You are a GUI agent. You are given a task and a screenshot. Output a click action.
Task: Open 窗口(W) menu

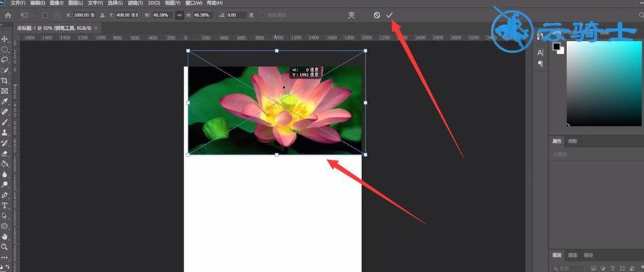[193, 3]
